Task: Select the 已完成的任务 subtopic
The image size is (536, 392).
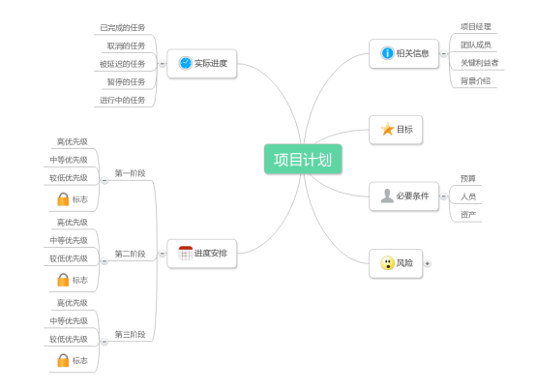Action: click(x=122, y=28)
